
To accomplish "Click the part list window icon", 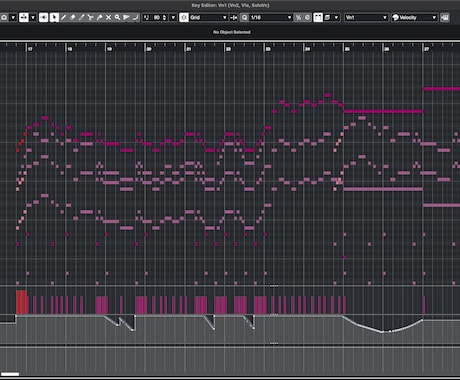I will (327, 17).
